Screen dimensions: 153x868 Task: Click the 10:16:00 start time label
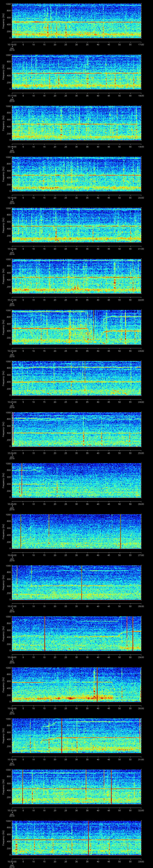click(12, 44)
